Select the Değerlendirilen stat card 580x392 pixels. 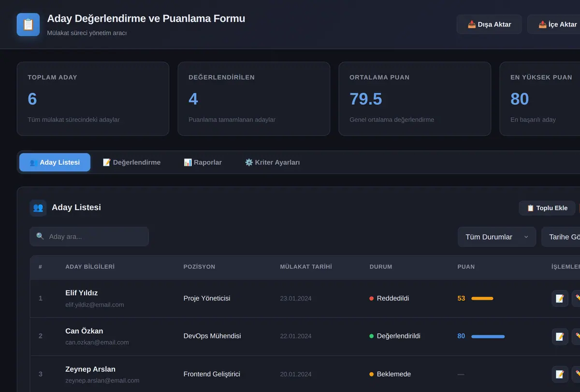point(254,99)
